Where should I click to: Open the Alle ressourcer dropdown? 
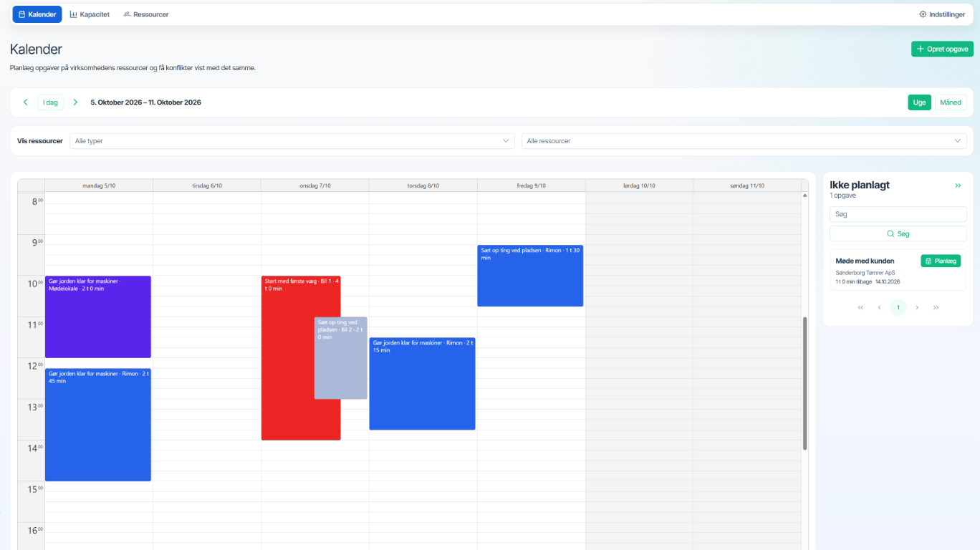tap(744, 141)
